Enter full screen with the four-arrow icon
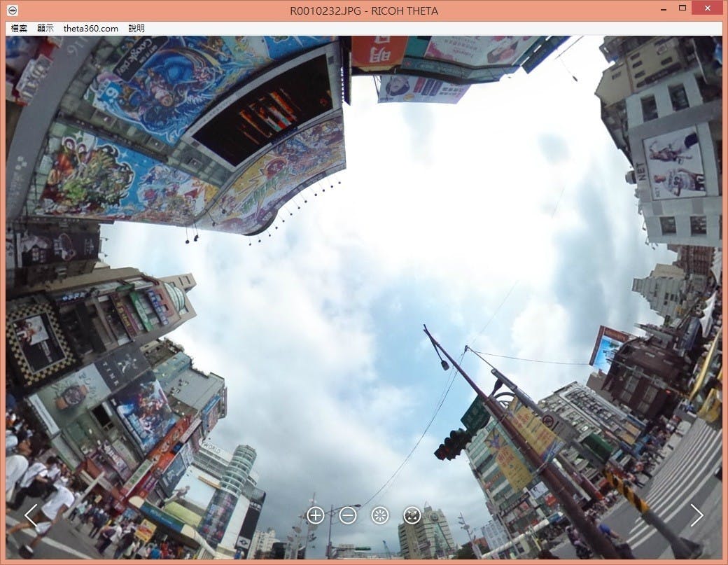Viewport: 728px width, 565px height. point(412,516)
